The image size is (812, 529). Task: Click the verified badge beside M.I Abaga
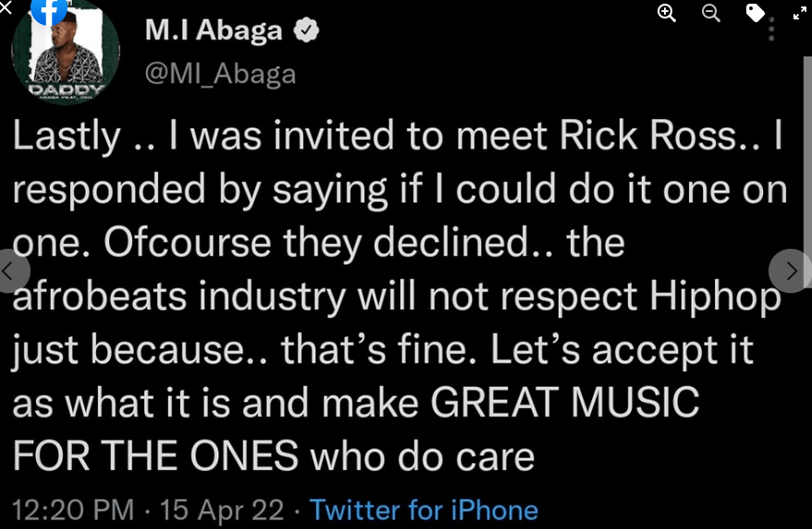pyautogui.click(x=307, y=31)
